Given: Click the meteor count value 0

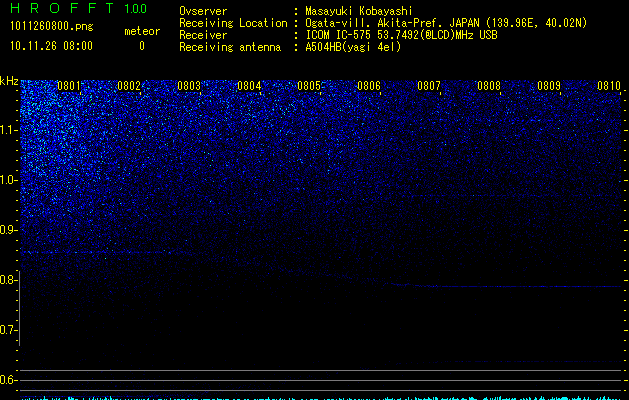Looking at the screenshot, I should tap(142, 46).
